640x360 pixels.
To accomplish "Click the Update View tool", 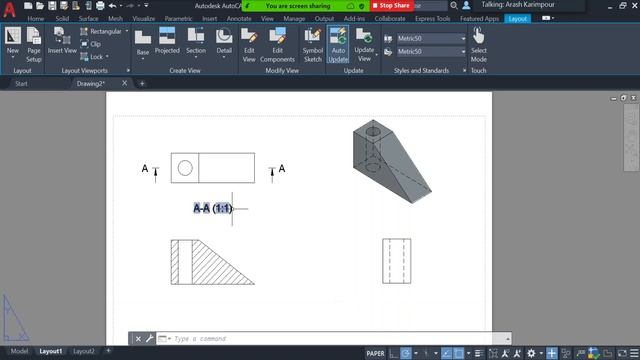I will [x=364, y=45].
